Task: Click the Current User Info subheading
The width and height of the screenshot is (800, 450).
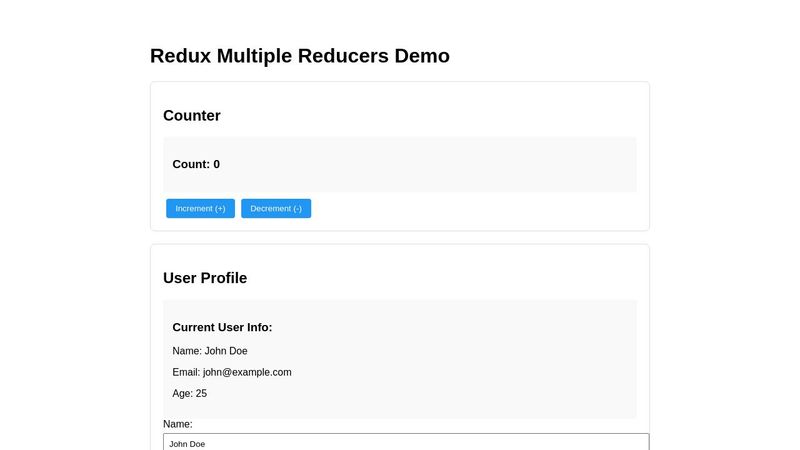Action: click(222, 327)
